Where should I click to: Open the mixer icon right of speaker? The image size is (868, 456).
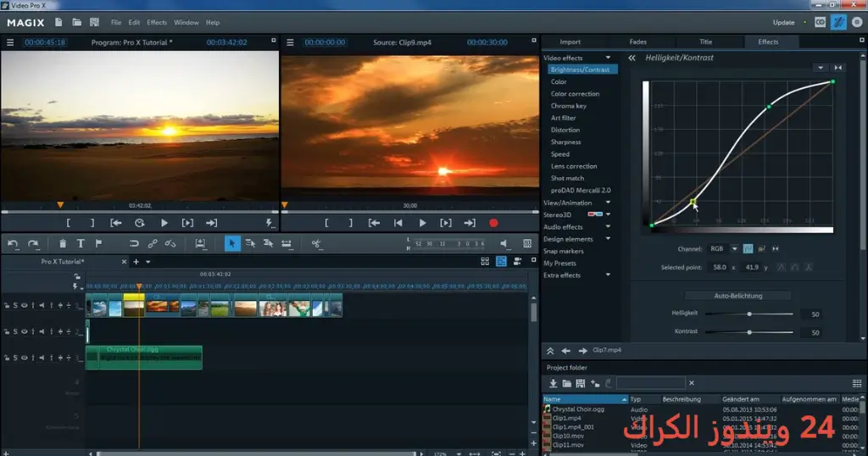pyautogui.click(x=527, y=243)
